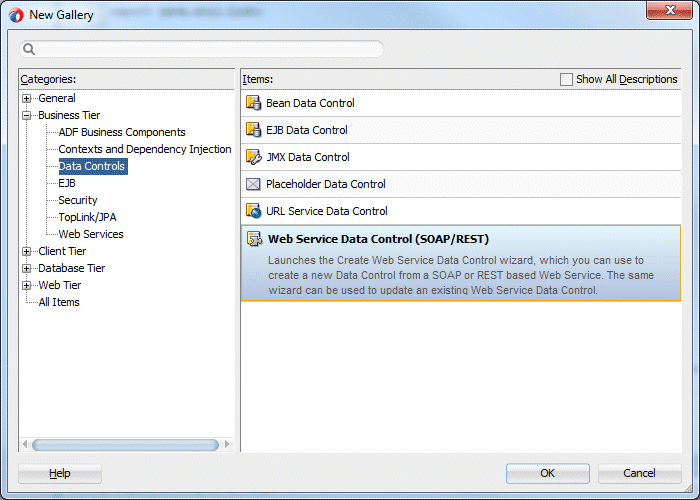The width and height of the screenshot is (700, 500).
Task: Click the search magnifier icon
Action: click(29, 49)
